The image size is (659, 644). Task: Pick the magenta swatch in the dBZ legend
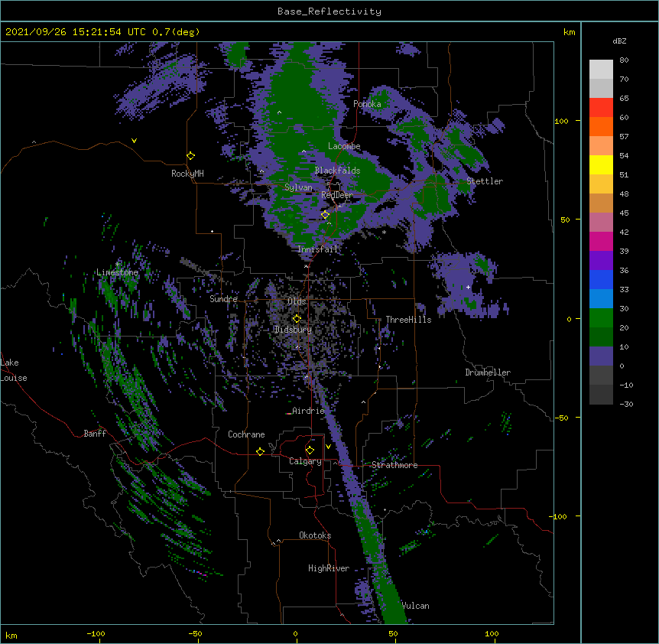point(601,241)
